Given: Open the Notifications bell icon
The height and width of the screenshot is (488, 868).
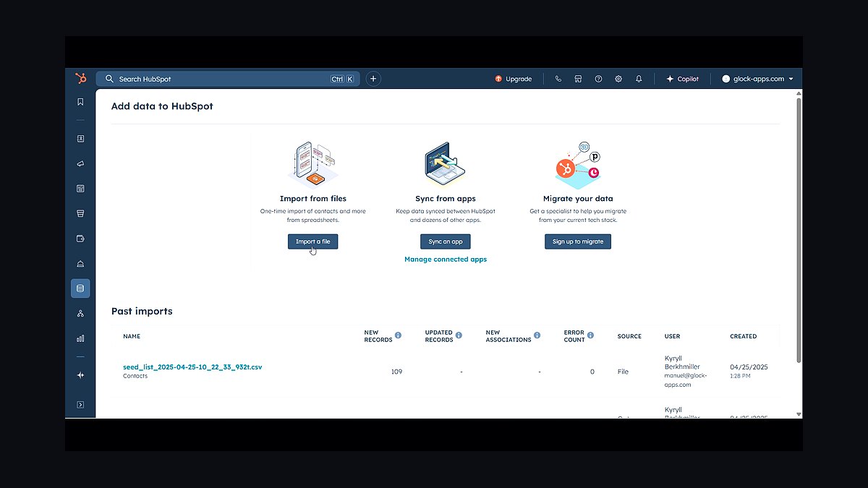Looking at the screenshot, I should [639, 79].
